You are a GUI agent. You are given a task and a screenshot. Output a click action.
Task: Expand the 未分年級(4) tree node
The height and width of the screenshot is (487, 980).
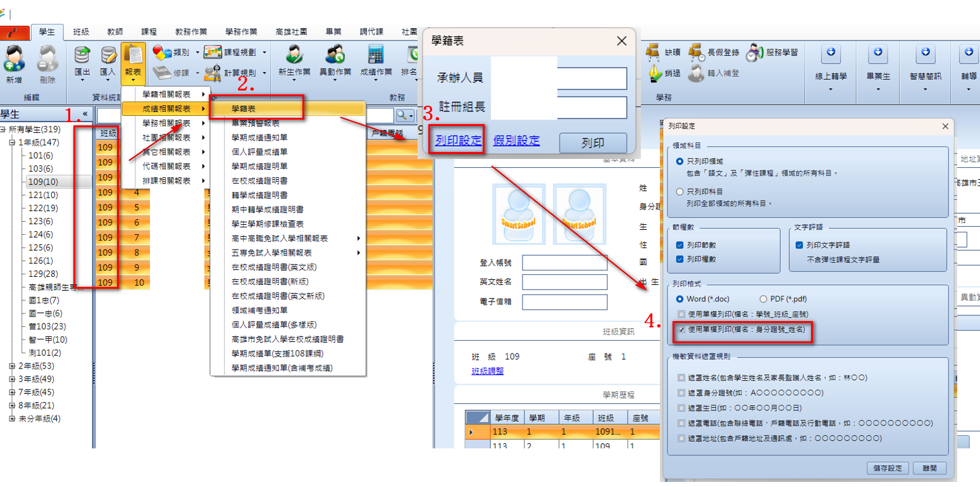tap(12, 419)
